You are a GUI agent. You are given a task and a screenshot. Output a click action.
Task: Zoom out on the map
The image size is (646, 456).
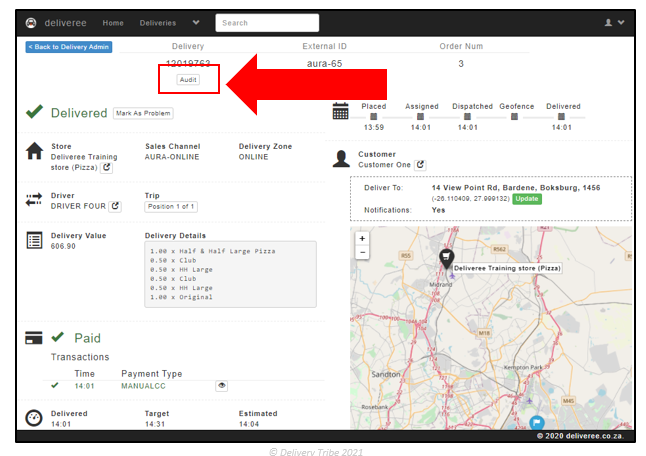coord(362,252)
